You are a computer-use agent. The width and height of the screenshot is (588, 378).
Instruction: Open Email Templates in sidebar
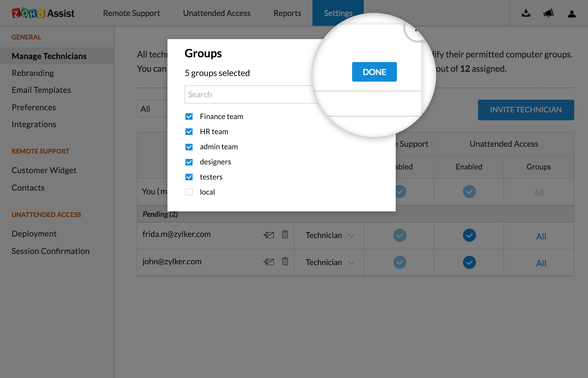[41, 90]
